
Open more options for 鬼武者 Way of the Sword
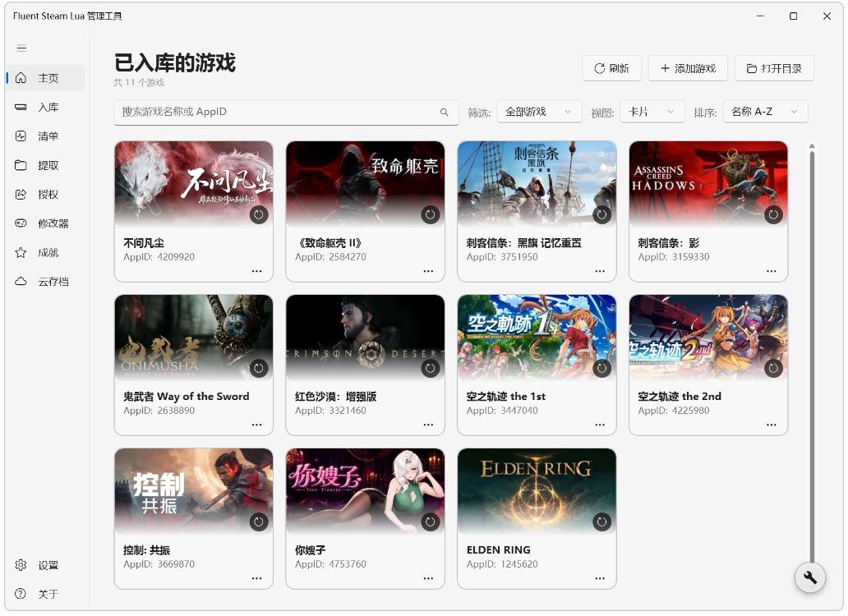[x=257, y=425]
